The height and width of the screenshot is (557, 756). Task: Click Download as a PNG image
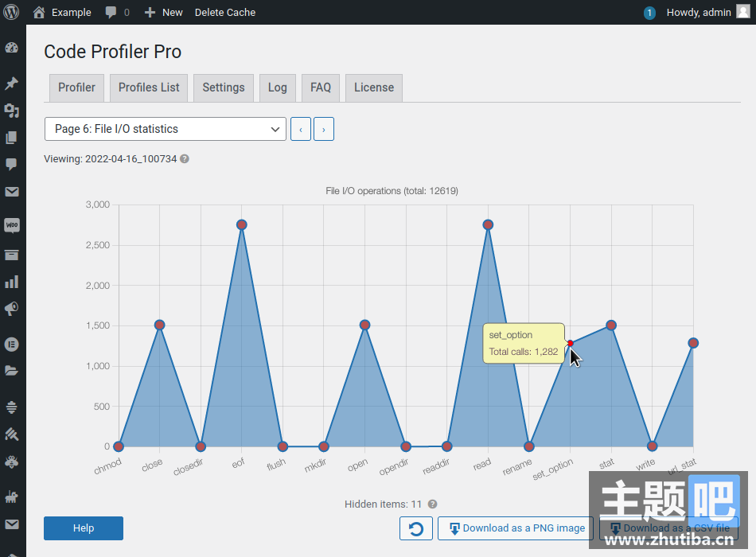coord(516,528)
